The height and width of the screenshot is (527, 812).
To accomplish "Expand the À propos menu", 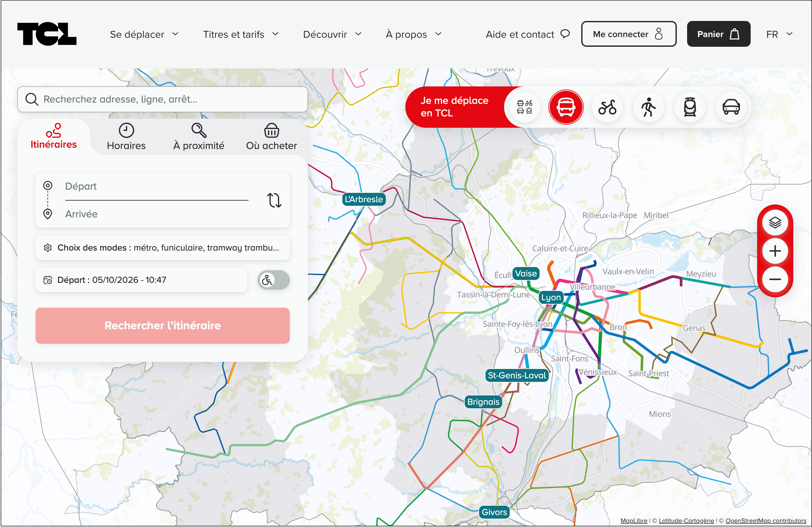I will [x=413, y=34].
